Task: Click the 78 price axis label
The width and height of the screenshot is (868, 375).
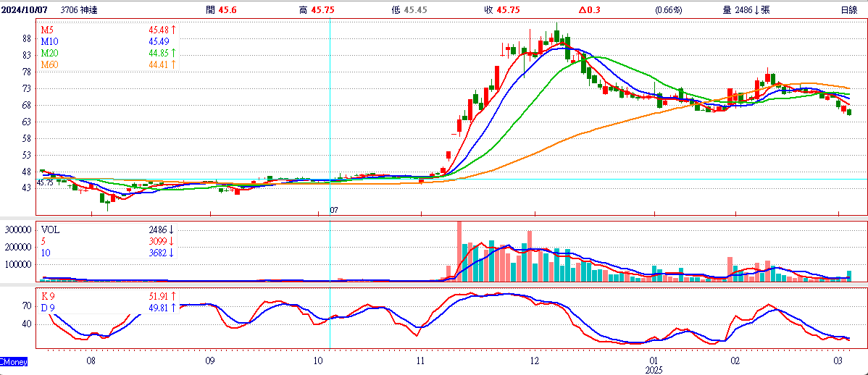Action: [26, 72]
